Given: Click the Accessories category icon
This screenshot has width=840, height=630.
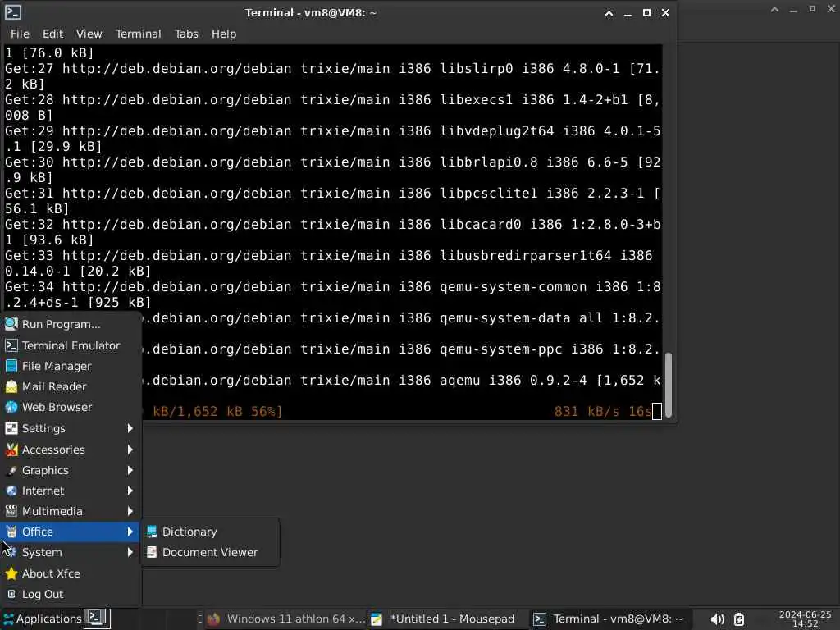Looking at the screenshot, I should 11,450.
